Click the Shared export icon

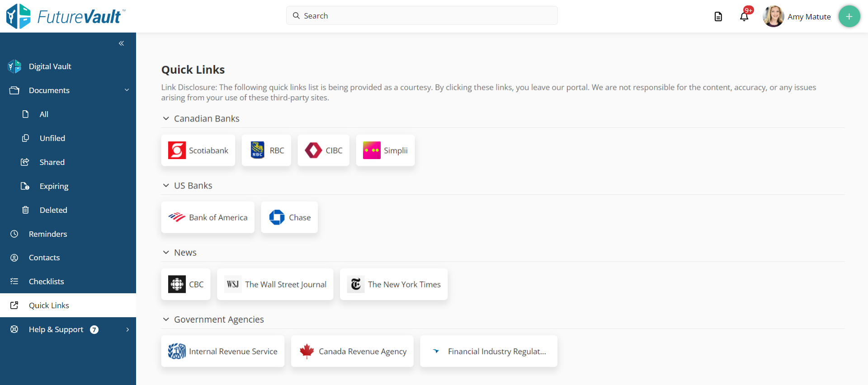tap(25, 162)
